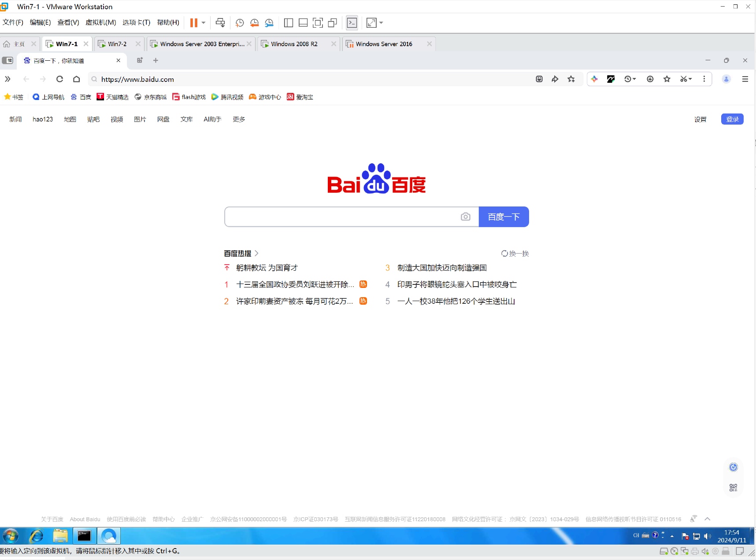This screenshot has width=756, height=560.
Task: Open a new browser tab with plus
Action: 156,60
